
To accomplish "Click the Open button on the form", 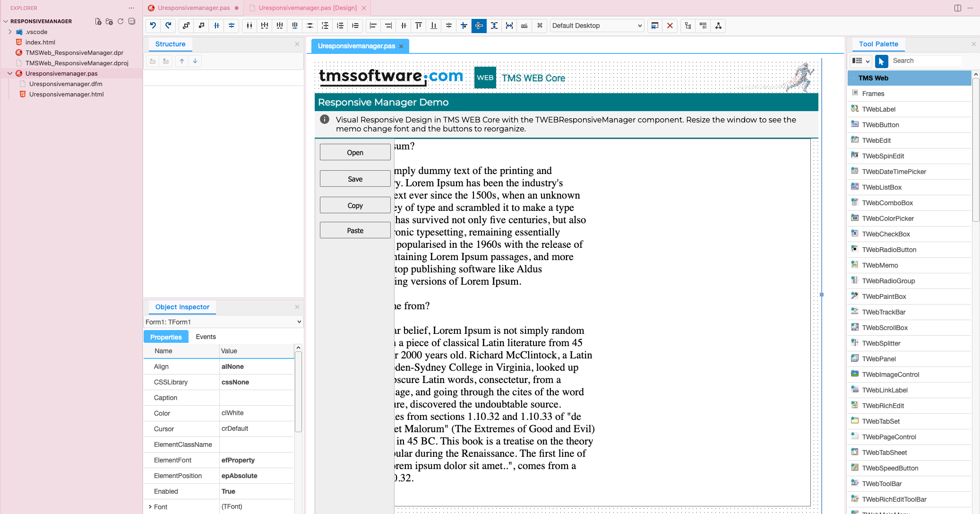I will 355,153.
